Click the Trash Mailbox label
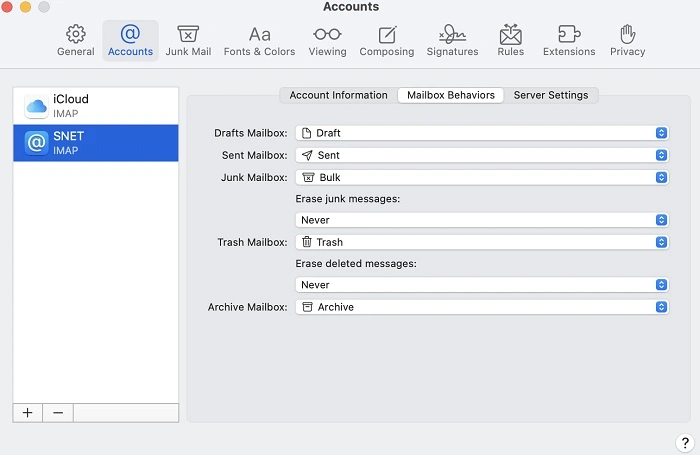The height and width of the screenshot is (455, 700). [x=252, y=242]
